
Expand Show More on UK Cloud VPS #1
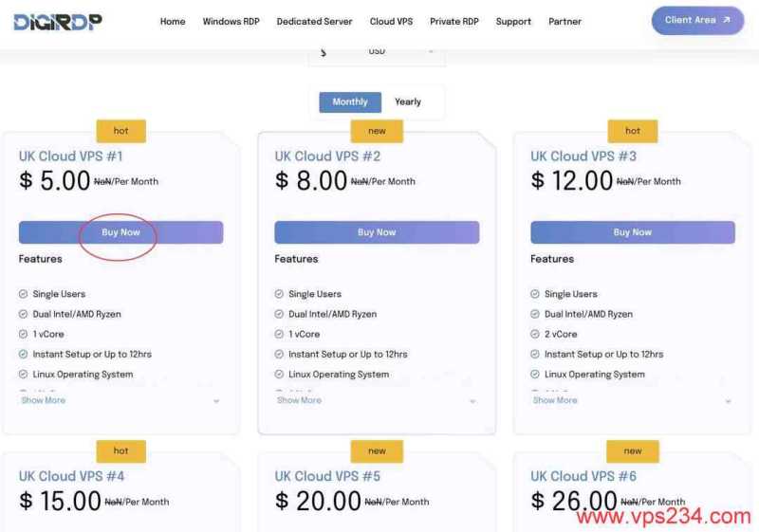[x=44, y=400]
